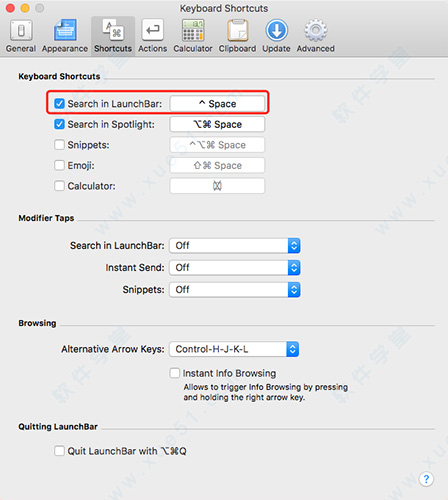The height and width of the screenshot is (500, 448).
Task: Open the General preferences pane
Action: (21, 36)
